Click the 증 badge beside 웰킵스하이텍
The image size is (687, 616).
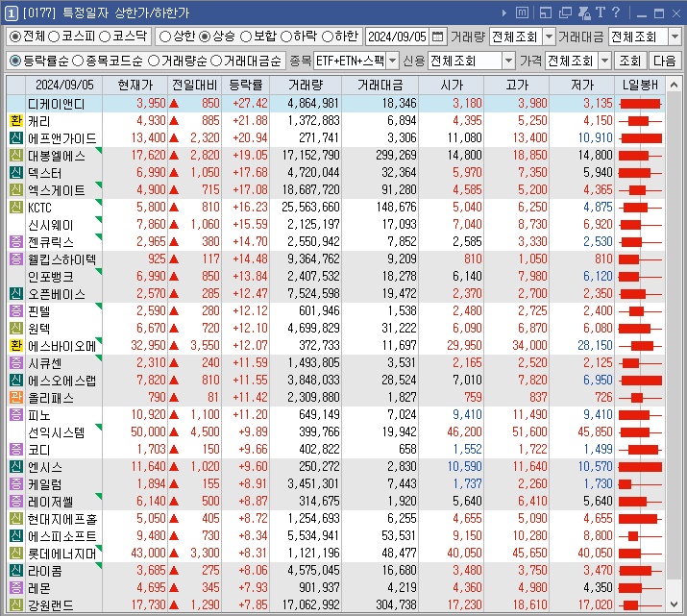click(x=15, y=259)
